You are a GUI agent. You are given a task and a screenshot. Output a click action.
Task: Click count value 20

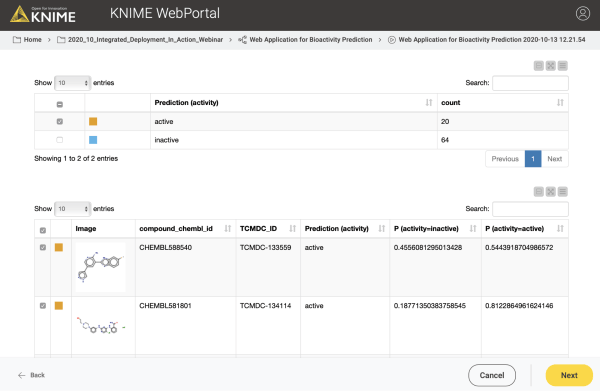coord(445,122)
